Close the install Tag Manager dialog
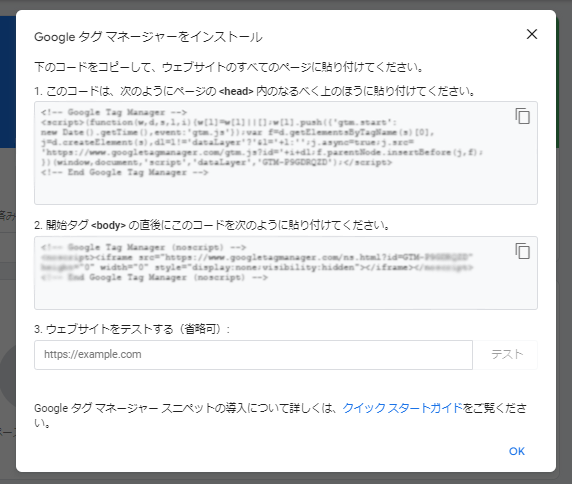This screenshot has height=484, width=572. tap(532, 34)
